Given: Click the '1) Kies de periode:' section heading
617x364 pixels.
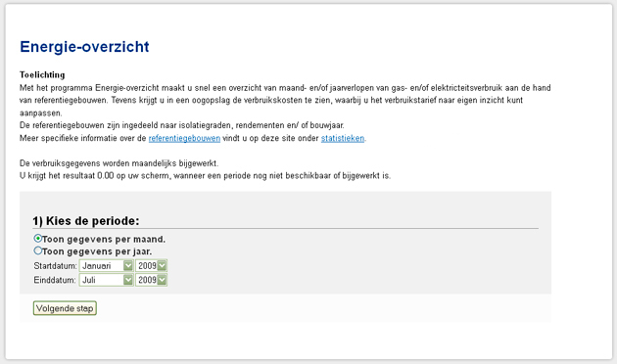Looking at the screenshot, I should tap(86, 221).
